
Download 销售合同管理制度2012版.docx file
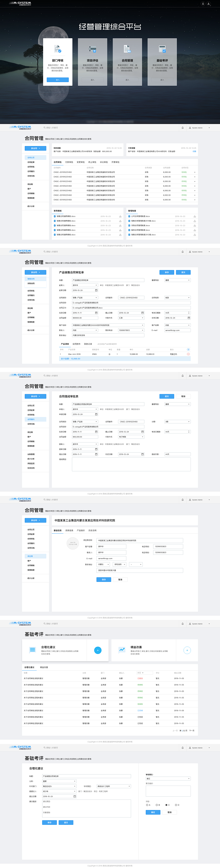click(195, 235)
